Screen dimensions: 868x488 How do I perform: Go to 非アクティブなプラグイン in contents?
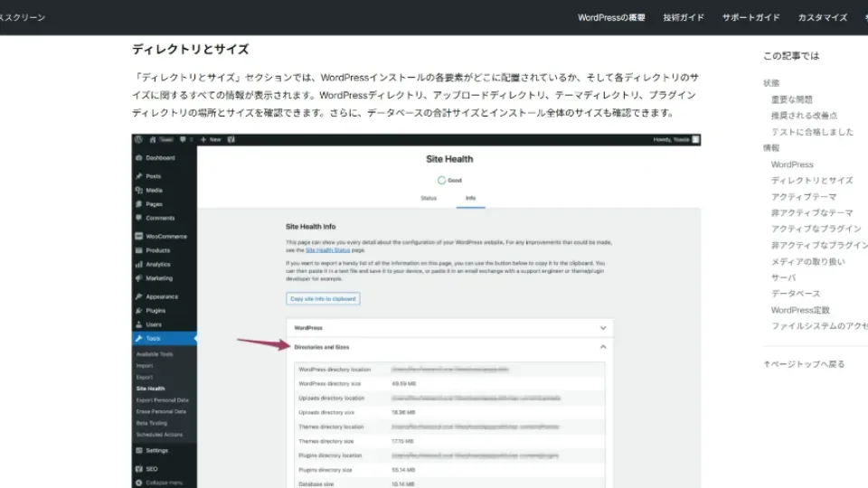coord(819,245)
